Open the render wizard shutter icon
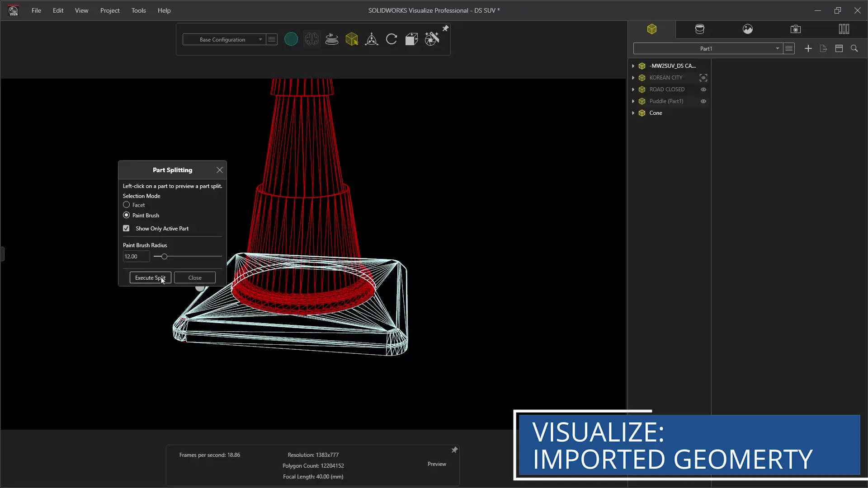Screen dimensions: 868x488 (432, 39)
